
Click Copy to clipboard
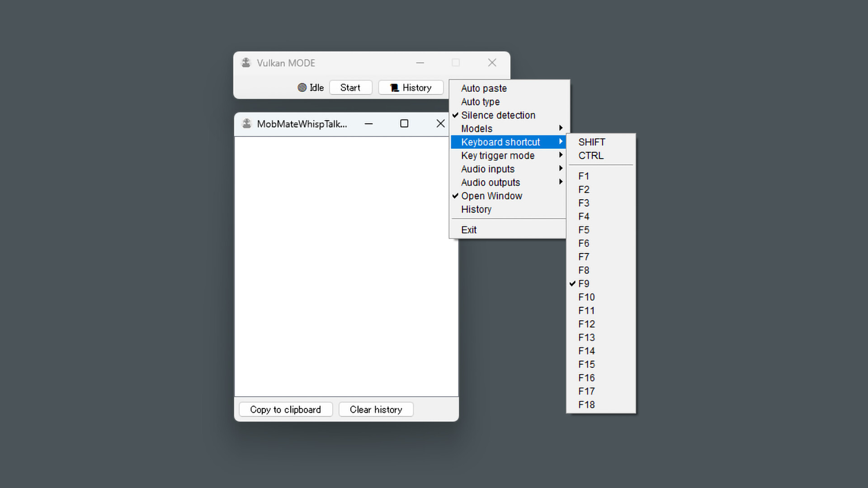click(x=285, y=409)
